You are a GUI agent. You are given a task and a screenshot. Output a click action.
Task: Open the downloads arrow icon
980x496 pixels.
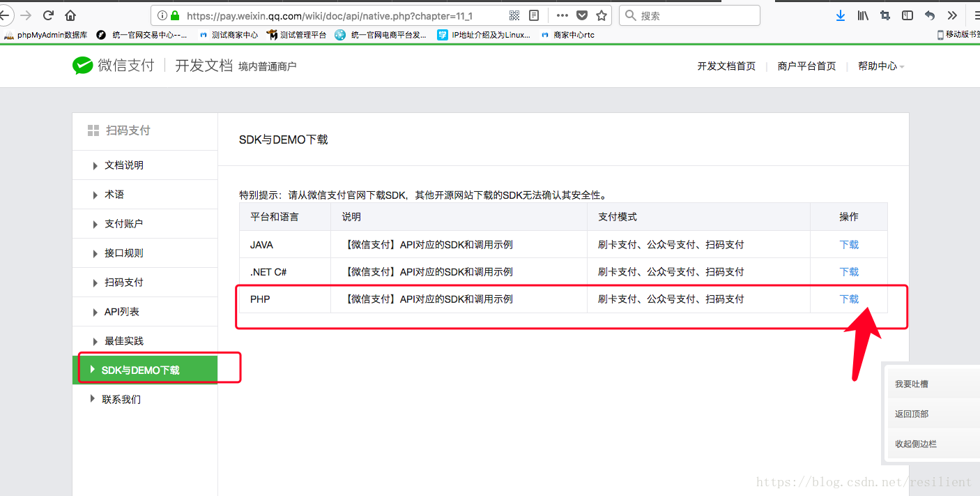pyautogui.click(x=841, y=15)
